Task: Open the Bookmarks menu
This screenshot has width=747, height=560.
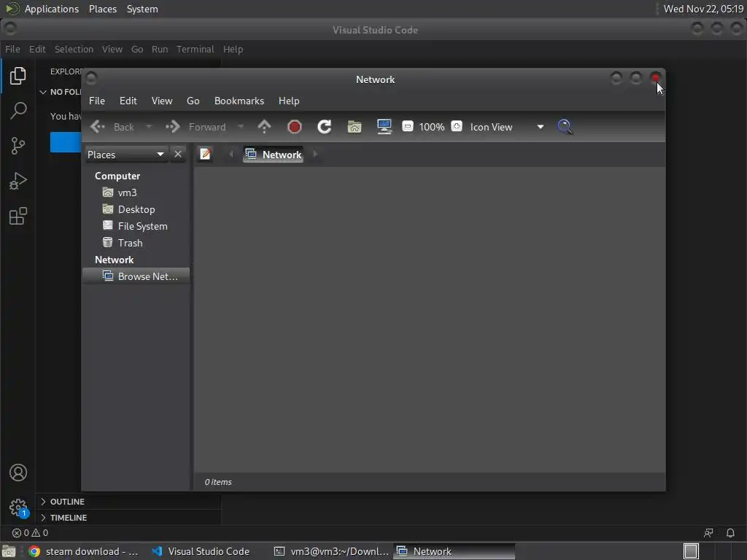Action: pyautogui.click(x=239, y=101)
